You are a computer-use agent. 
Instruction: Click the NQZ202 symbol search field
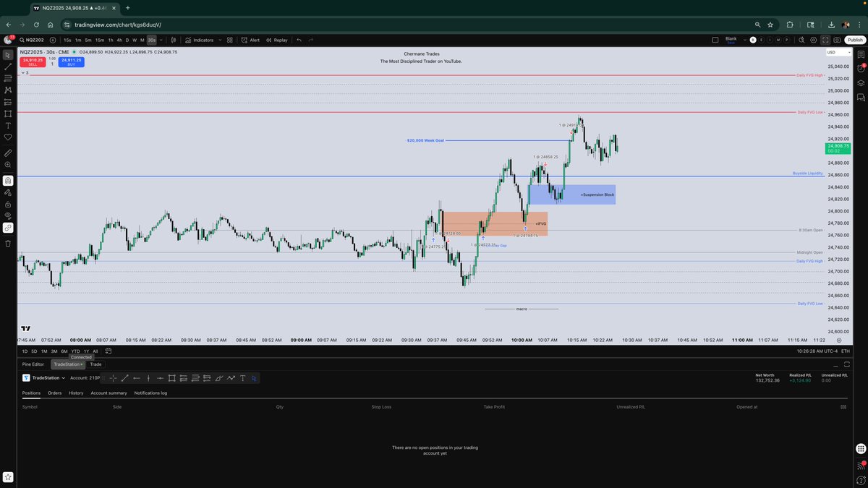pos(33,40)
